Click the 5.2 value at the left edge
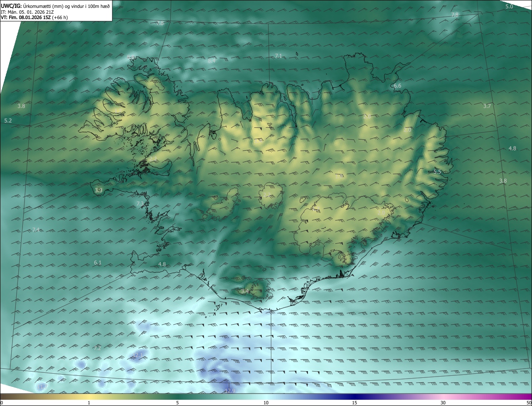The height and width of the screenshot is (406, 532). (8, 121)
